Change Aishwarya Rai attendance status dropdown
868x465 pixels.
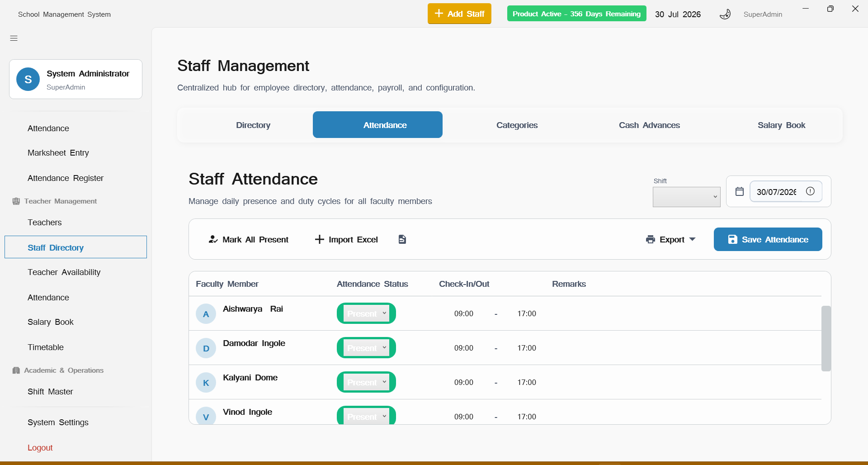click(x=366, y=313)
